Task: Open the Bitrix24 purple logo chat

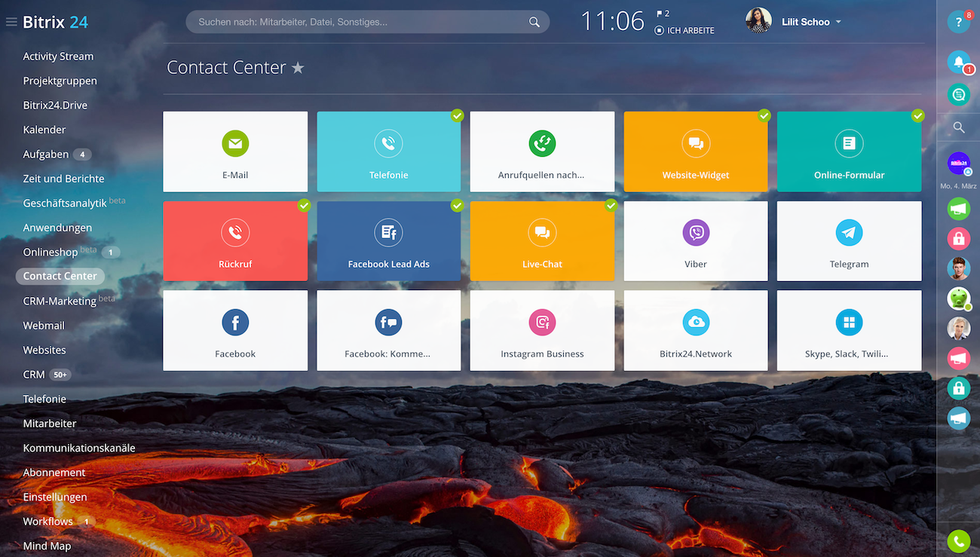Action: tap(959, 163)
